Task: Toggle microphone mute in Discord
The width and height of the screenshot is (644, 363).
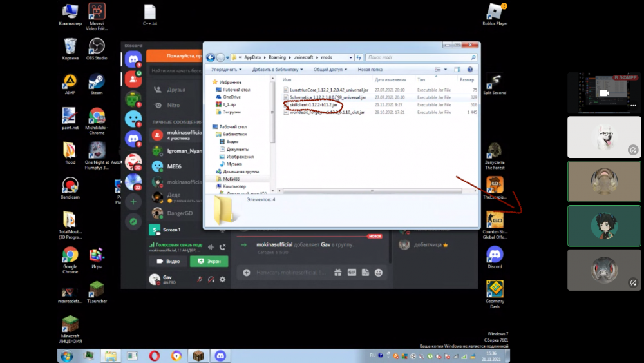Action: click(x=200, y=279)
